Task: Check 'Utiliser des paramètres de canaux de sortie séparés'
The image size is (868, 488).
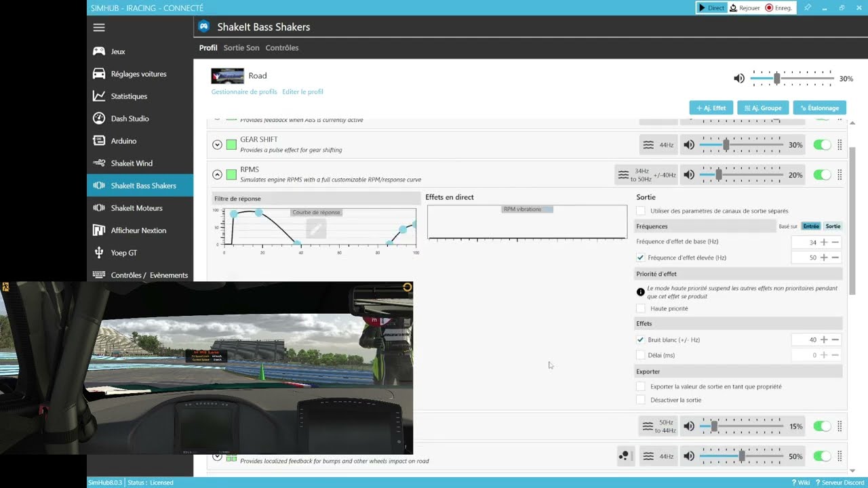Action: coord(641,211)
